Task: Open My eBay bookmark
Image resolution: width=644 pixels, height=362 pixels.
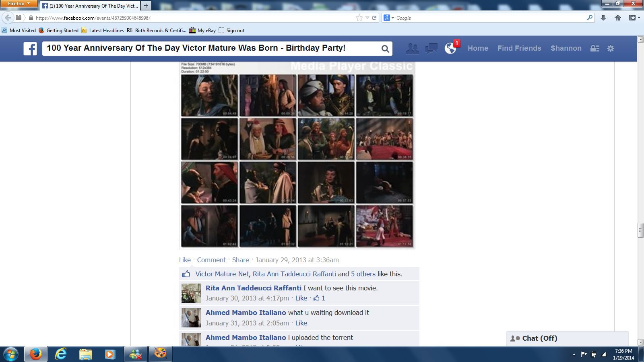Action: tap(202, 30)
